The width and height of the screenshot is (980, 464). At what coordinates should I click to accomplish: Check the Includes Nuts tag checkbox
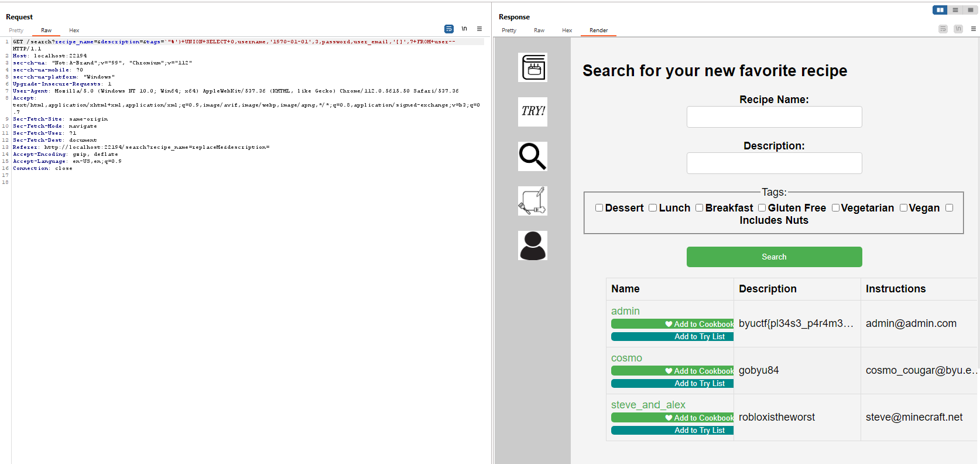pyautogui.click(x=949, y=208)
